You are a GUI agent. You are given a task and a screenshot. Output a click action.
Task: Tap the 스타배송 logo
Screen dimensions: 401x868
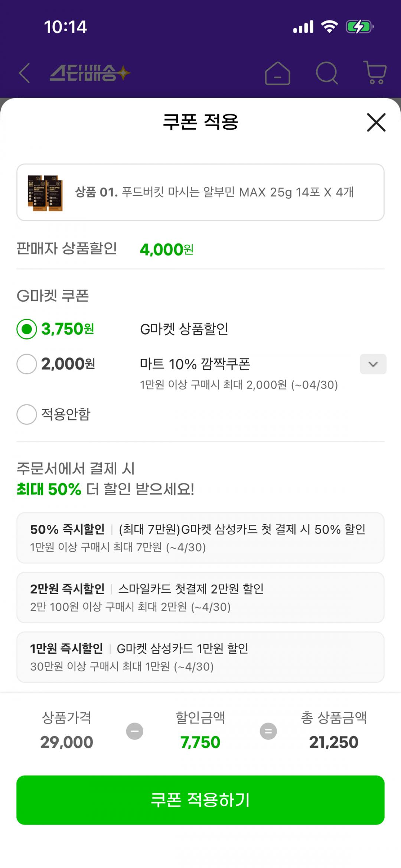point(90,73)
